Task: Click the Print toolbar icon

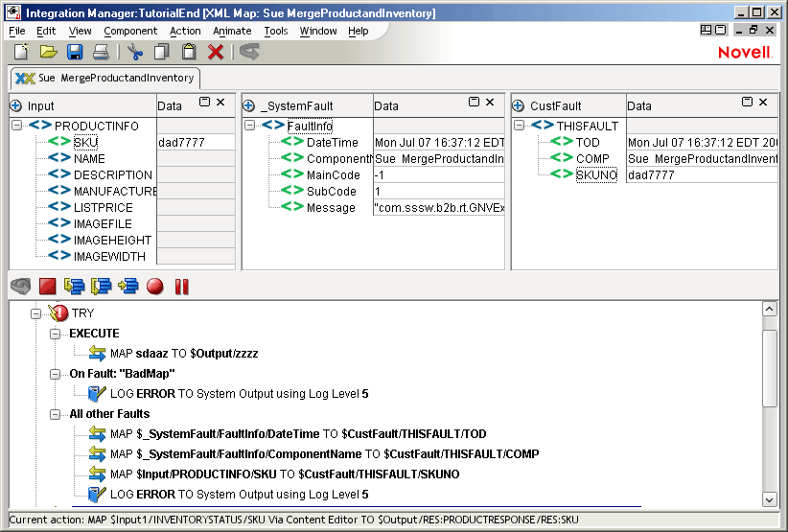Action: [101, 52]
